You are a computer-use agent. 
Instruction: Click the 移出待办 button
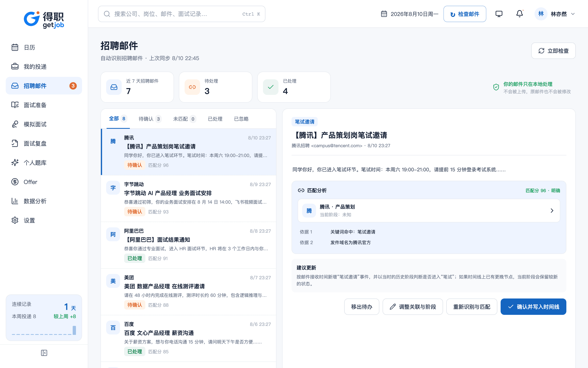tap(362, 307)
